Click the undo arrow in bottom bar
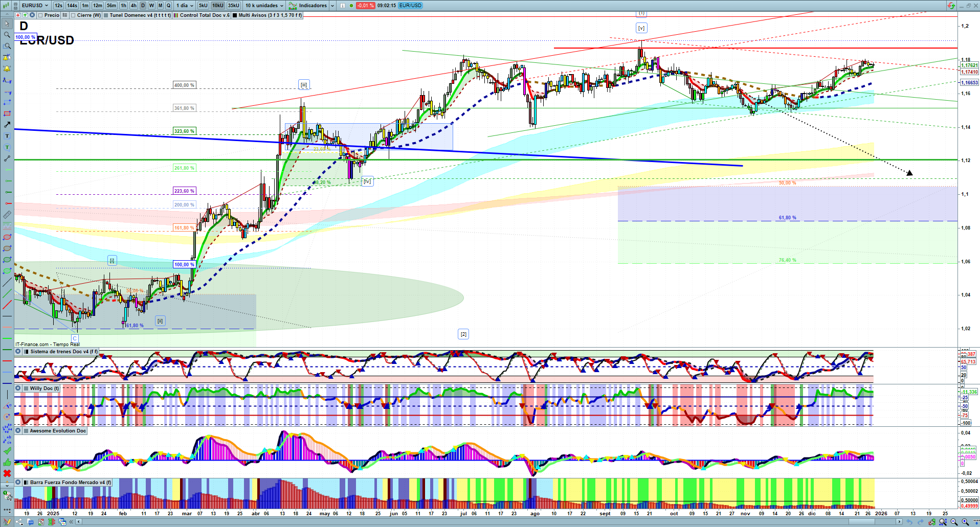980x527 pixels. click(909, 522)
